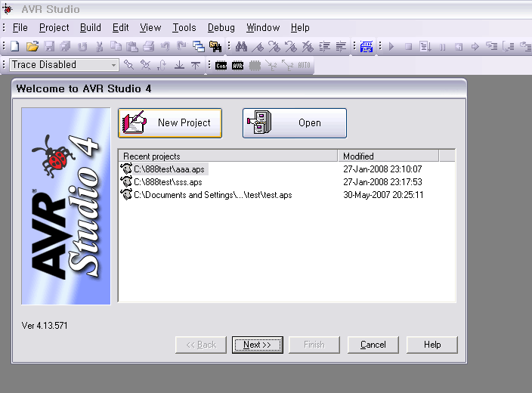
Task: Click the Copy toolbar icon
Action: (116, 46)
